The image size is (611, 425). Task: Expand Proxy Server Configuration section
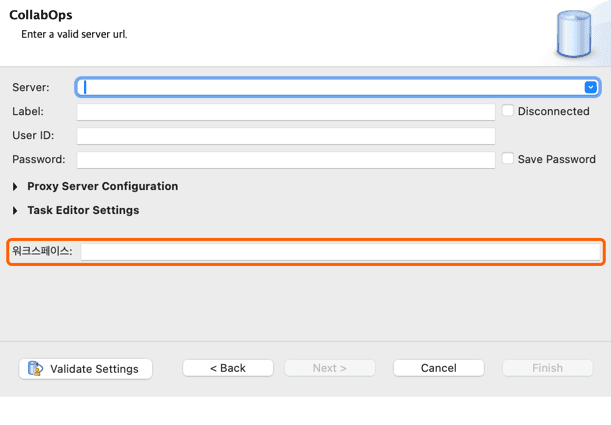[x=15, y=187]
